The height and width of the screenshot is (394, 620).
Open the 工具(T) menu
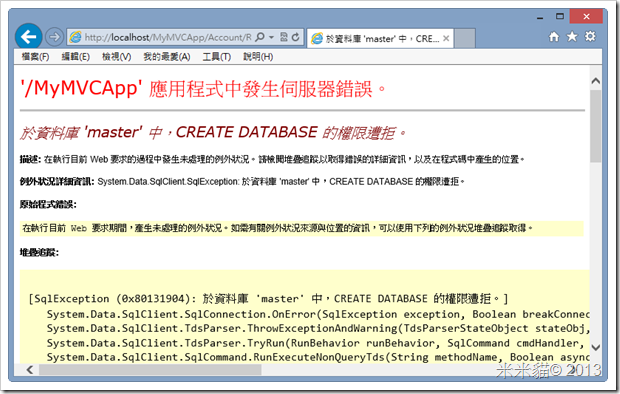[x=217, y=57]
